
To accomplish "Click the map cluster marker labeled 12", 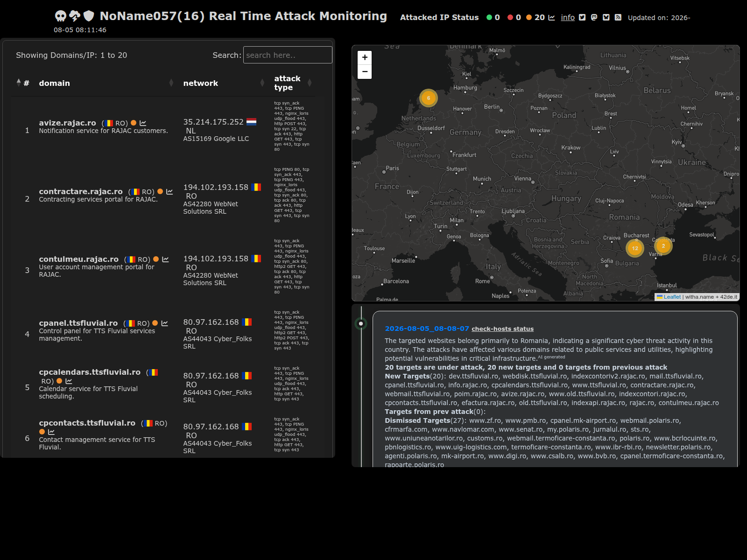I will [x=635, y=248].
